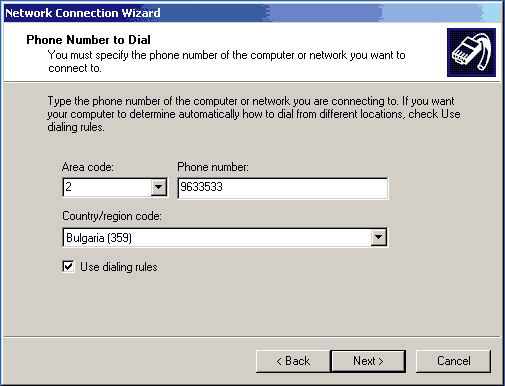Focus the Phone number input field
Viewport: 505px width, 386px height.
click(283, 188)
